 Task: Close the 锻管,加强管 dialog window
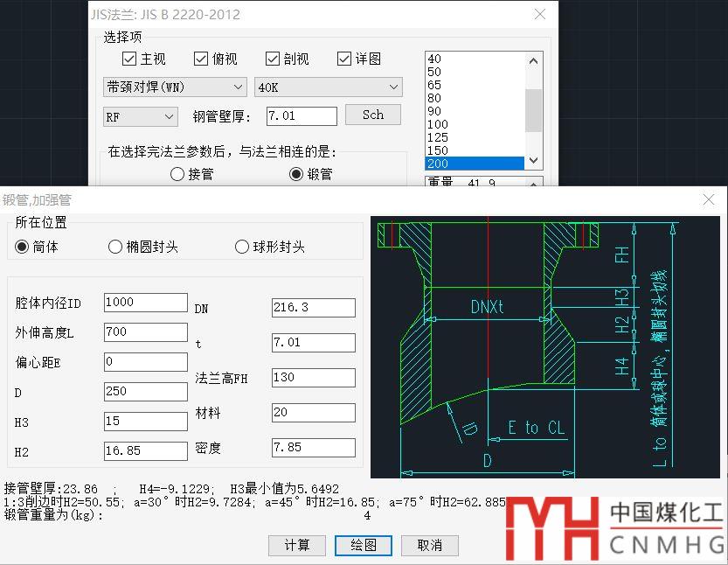[x=709, y=199]
